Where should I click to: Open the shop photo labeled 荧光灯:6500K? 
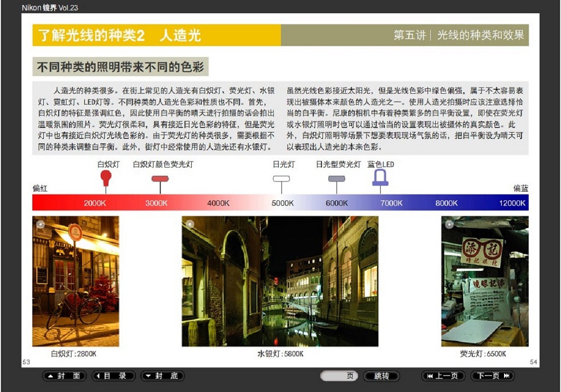pyautogui.click(x=485, y=281)
